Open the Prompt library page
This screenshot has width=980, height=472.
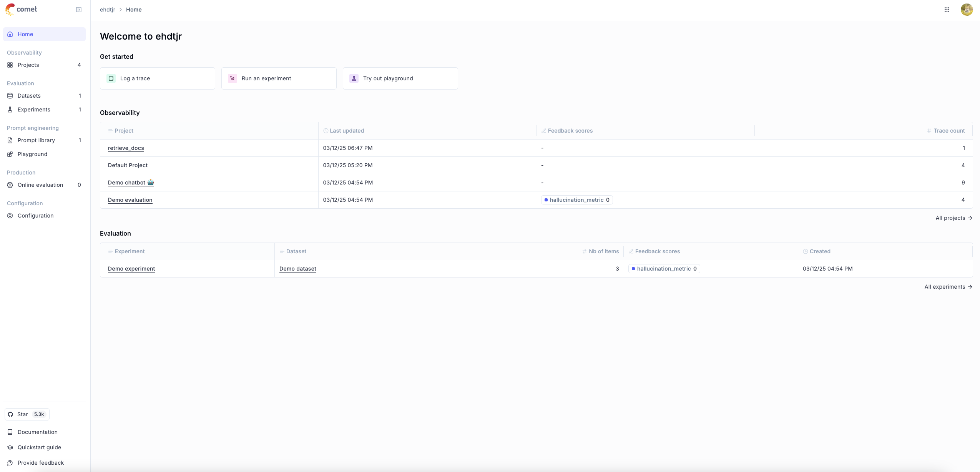click(36, 140)
